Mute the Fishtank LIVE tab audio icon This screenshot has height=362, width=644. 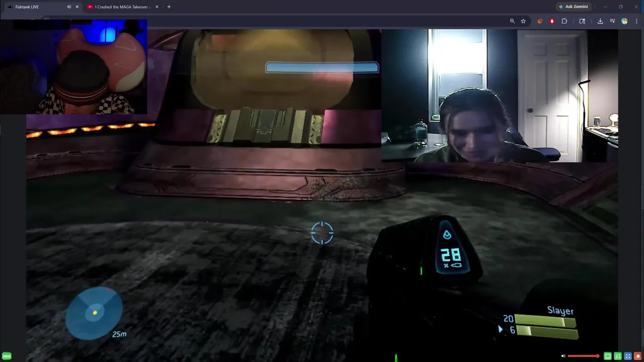pos(69,7)
